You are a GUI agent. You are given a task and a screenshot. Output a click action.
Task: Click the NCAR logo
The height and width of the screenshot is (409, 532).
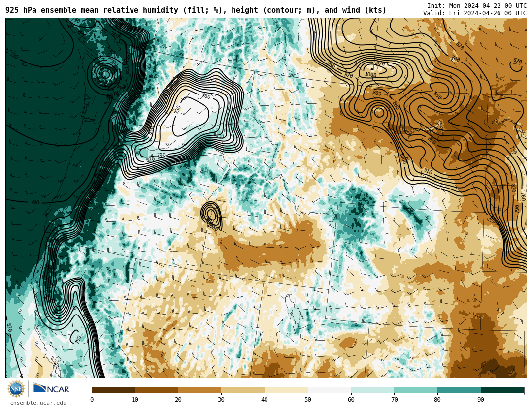[51, 389]
